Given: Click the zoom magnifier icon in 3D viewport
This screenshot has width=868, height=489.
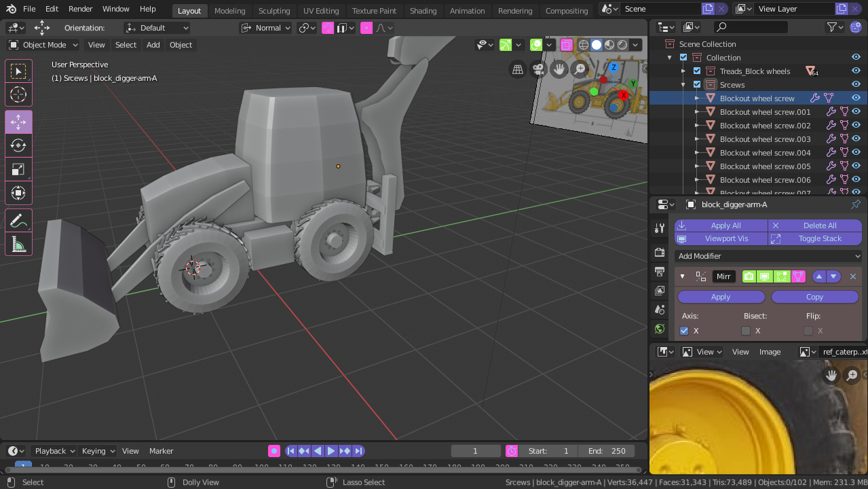Looking at the screenshot, I should [x=580, y=69].
